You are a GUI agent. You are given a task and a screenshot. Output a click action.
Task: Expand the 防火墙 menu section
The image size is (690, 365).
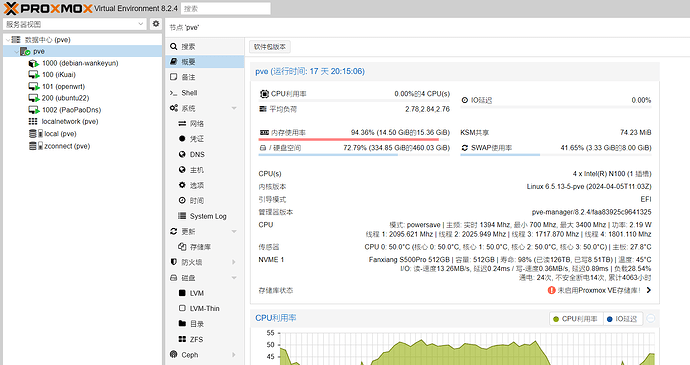tap(234, 262)
